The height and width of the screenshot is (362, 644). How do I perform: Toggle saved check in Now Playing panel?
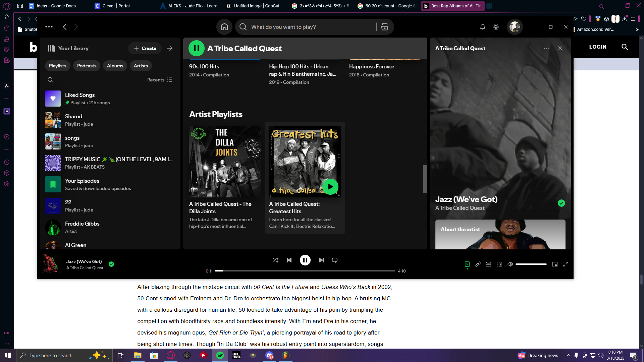point(561,203)
